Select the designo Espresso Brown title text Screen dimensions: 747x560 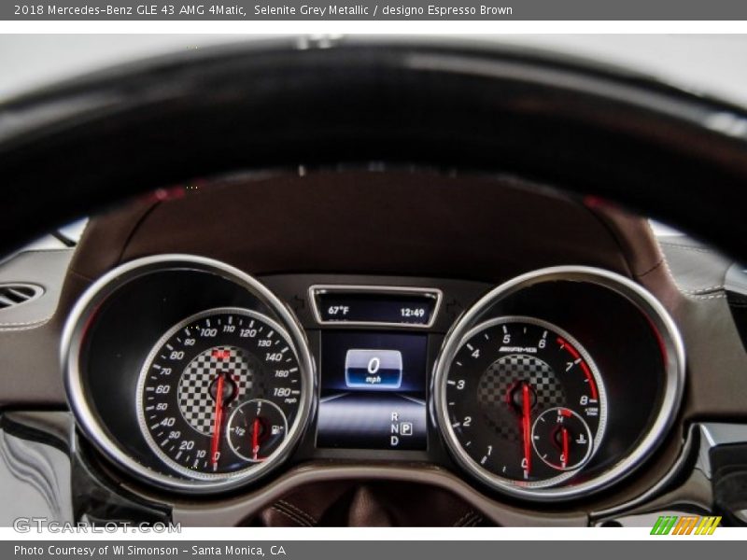click(x=448, y=11)
